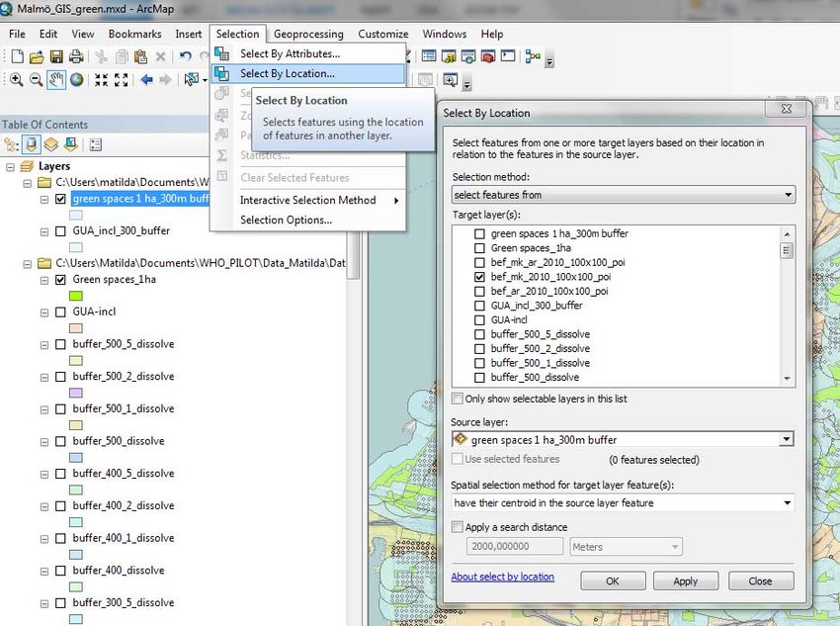
Task: Turn off Green spaces_1ha layer visibility
Action: coord(60,279)
